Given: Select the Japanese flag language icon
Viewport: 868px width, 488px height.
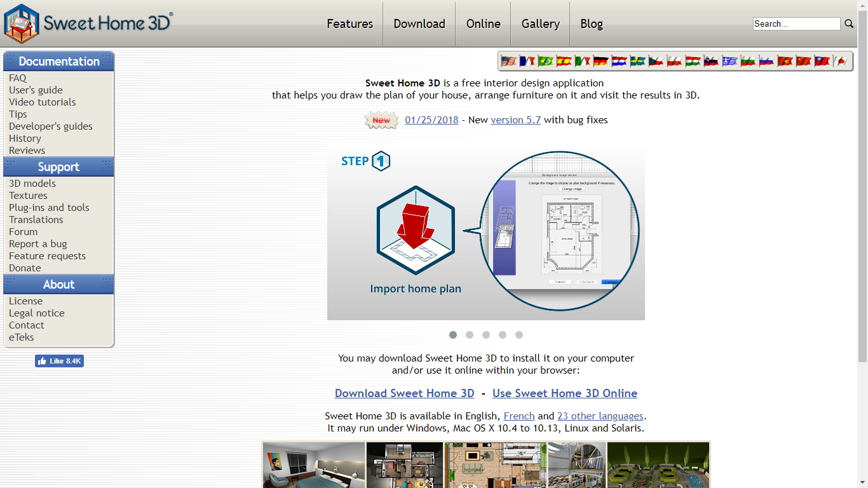Looking at the screenshot, I should point(840,62).
